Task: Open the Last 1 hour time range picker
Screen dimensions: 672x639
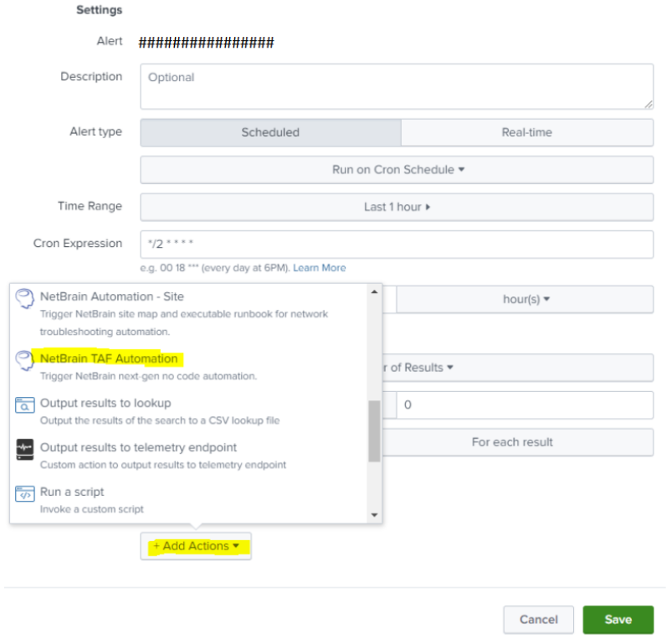Action: tap(397, 207)
